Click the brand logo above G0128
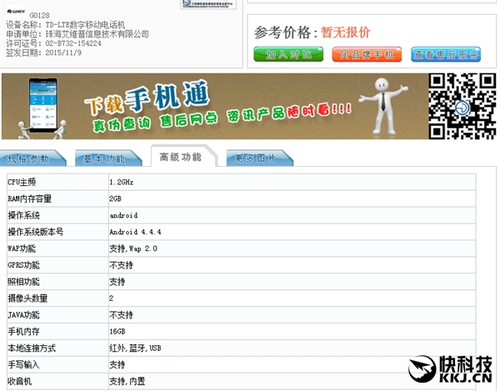Image resolution: width=500 pixels, height=391 pixels. (x=16, y=12)
